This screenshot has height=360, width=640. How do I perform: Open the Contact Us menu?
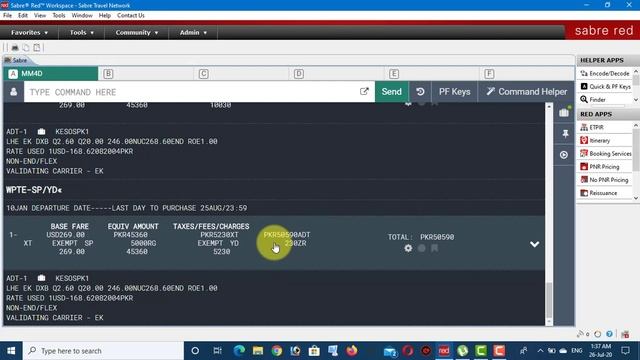pyautogui.click(x=131, y=16)
